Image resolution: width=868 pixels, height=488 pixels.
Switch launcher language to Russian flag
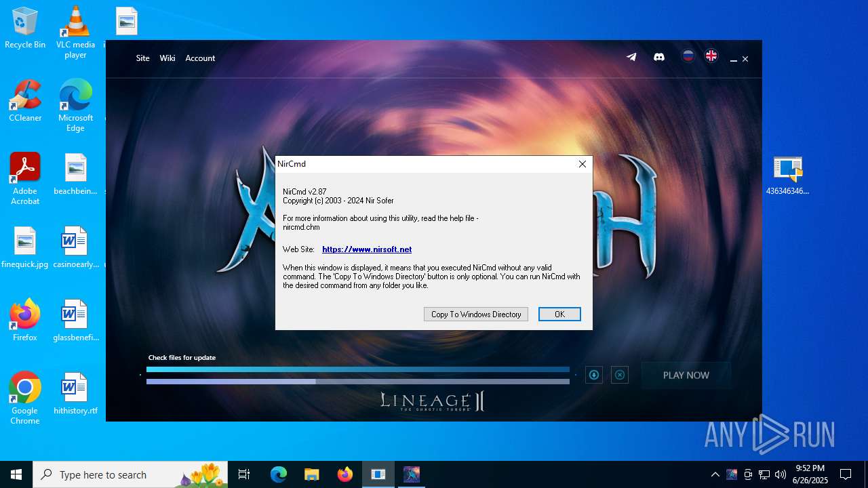[688, 56]
